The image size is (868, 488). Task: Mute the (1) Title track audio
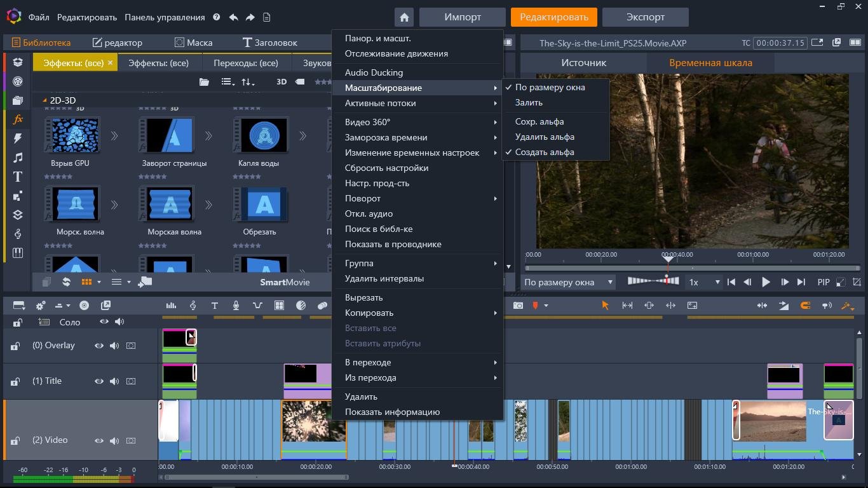(114, 381)
